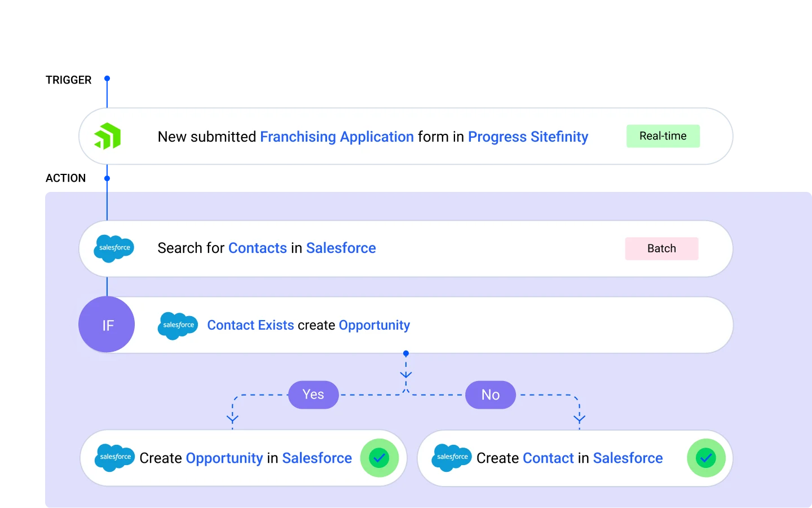Click the Batch mode badge
The width and height of the screenshot is (812, 508).
[661, 249]
